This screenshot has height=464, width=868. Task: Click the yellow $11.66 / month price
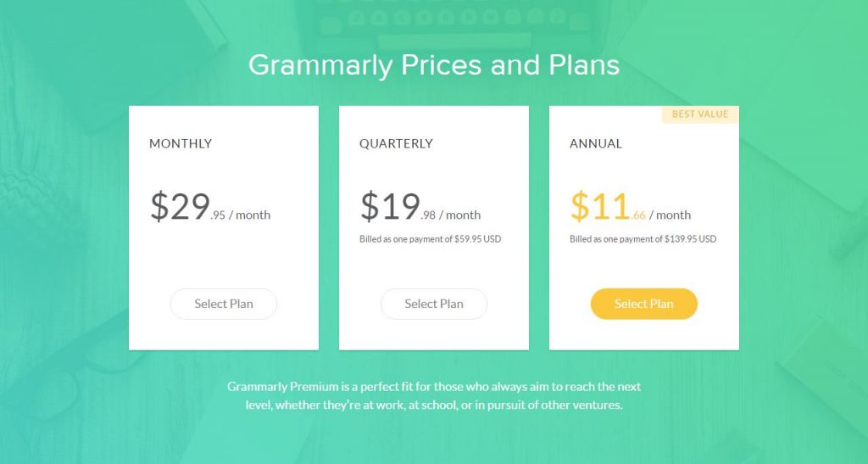click(x=631, y=207)
